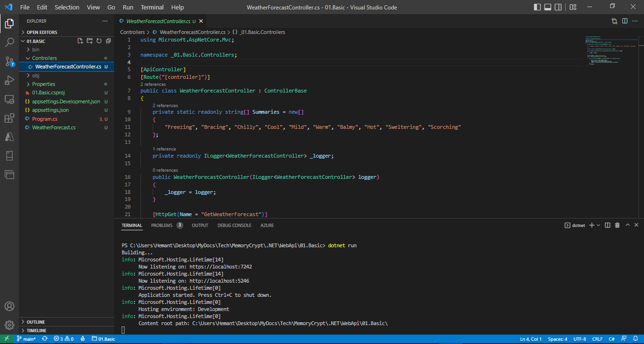
Task: Open Customize Layout options
Action: pos(573,7)
